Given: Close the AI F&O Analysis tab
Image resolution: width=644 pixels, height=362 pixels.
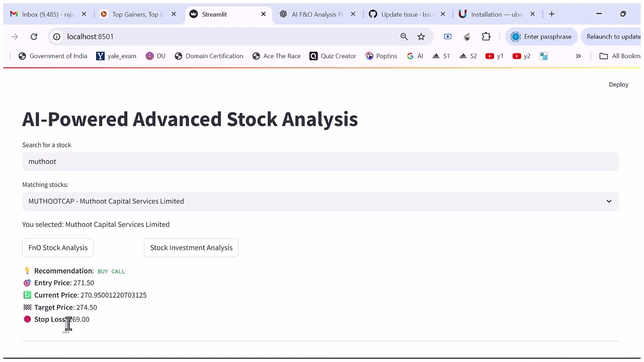Looking at the screenshot, I should [353, 14].
